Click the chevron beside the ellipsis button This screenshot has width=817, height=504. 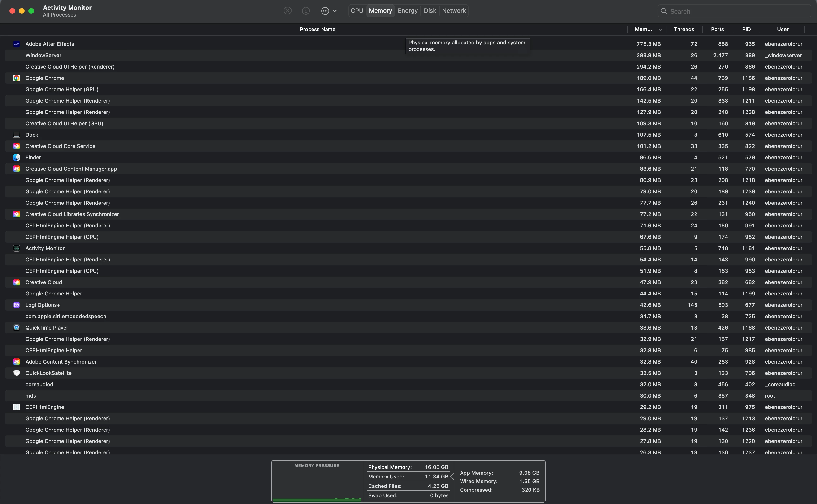coord(335,11)
